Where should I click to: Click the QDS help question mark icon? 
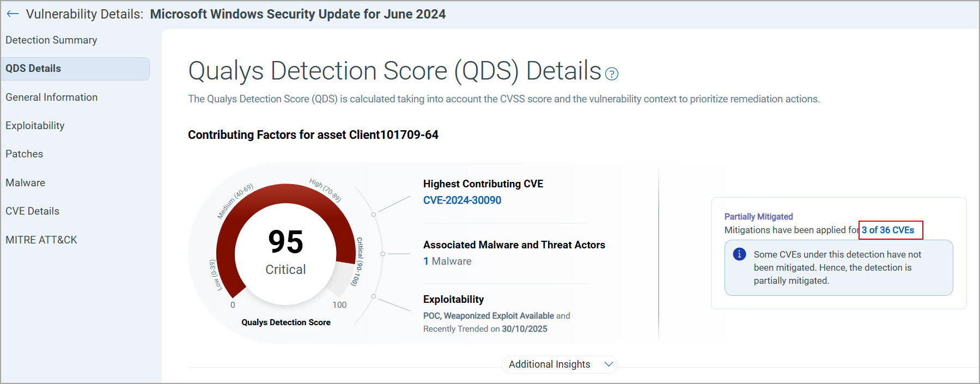click(x=612, y=74)
